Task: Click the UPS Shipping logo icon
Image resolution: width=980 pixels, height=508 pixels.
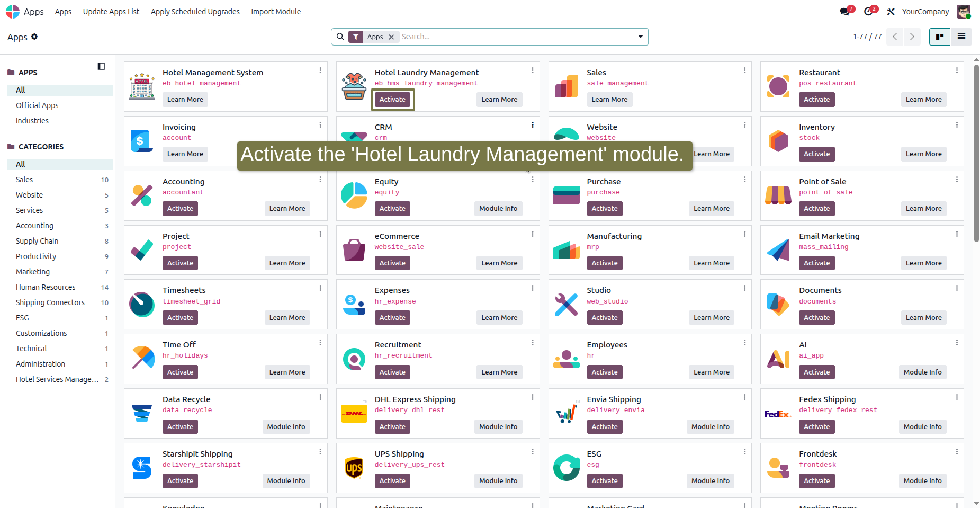Action: point(354,468)
